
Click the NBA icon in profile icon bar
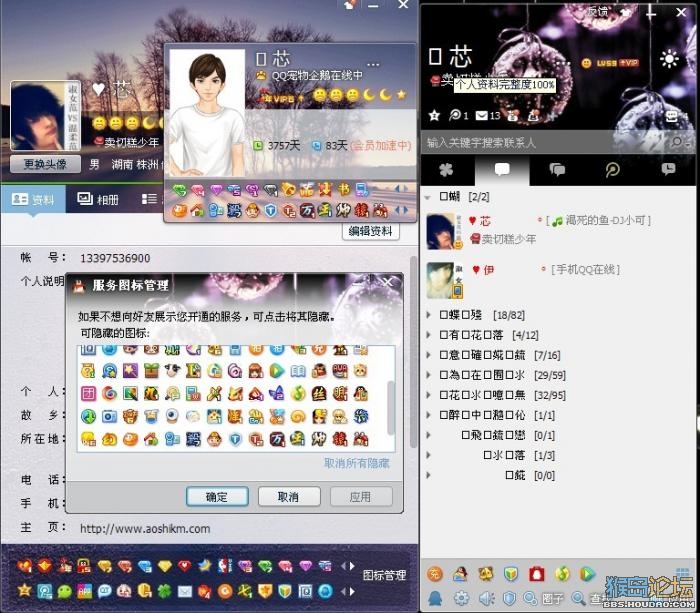click(x=225, y=566)
